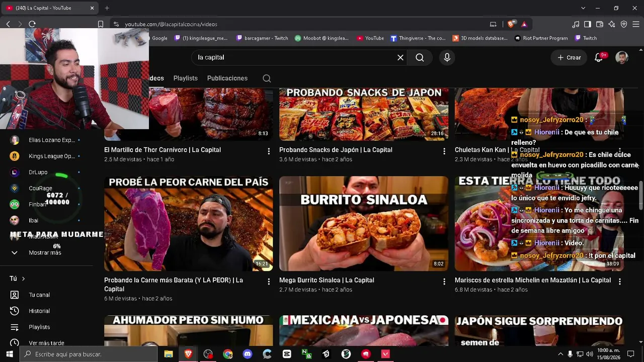Install the app via address bar icon
Viewport: 644px width, 362px height.
tap(493, 24)
